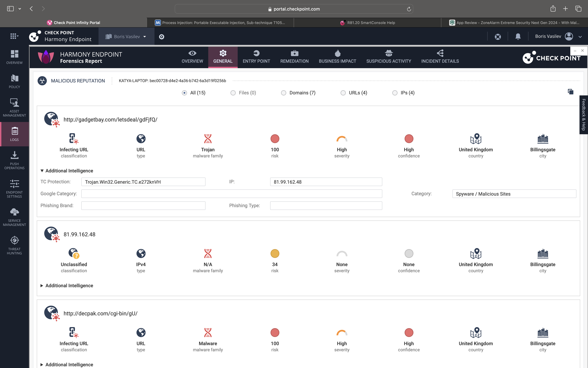Screen dimensions: 588x368
Task: Switch to Process Injection browser tab
Action: [220, 23]
